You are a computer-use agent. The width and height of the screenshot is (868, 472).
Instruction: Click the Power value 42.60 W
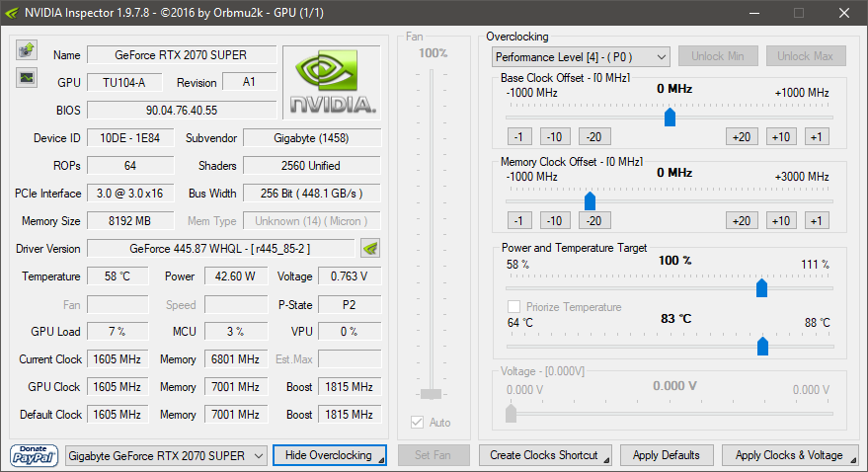tap(236, 276)
